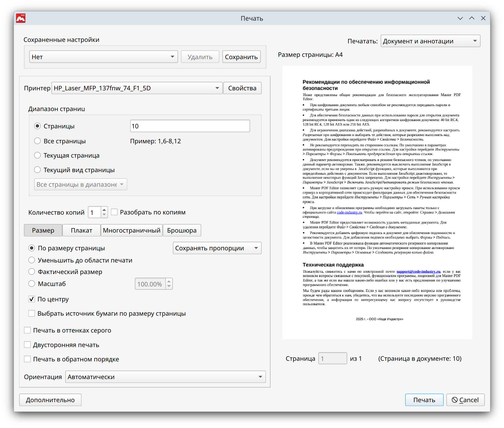504x428 pixels.
Task: Enable Разобрать по копиям
Action: pyautogui.click(x=114, y=212)
